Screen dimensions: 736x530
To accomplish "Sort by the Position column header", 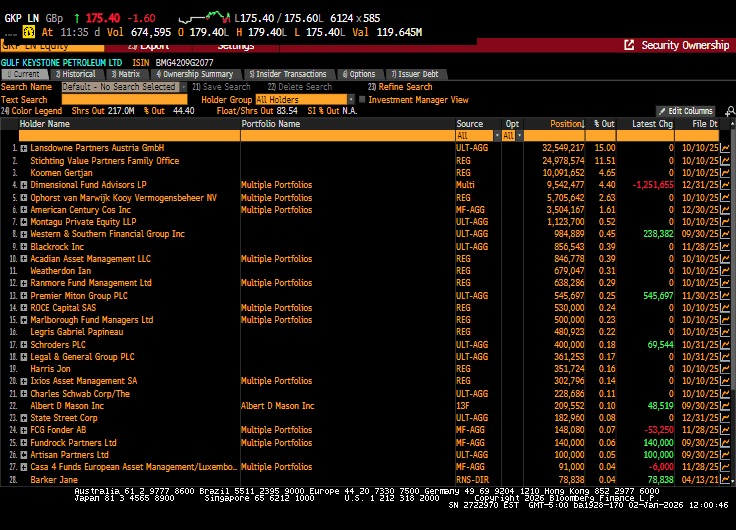I will click(x=567, y=124).
